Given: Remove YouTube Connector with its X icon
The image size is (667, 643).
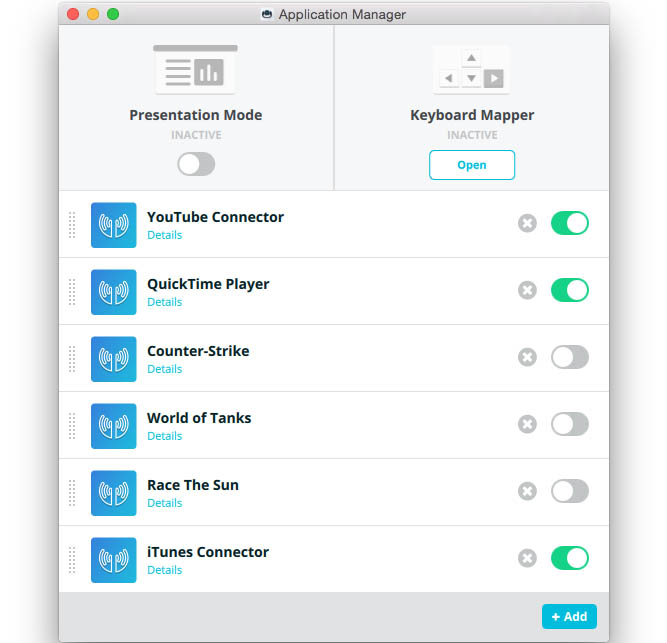Looking at the screenshot, I should pos(527,223).
